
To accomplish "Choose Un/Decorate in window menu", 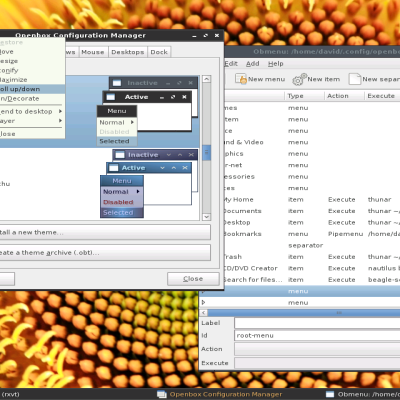I will click(32, 98).
